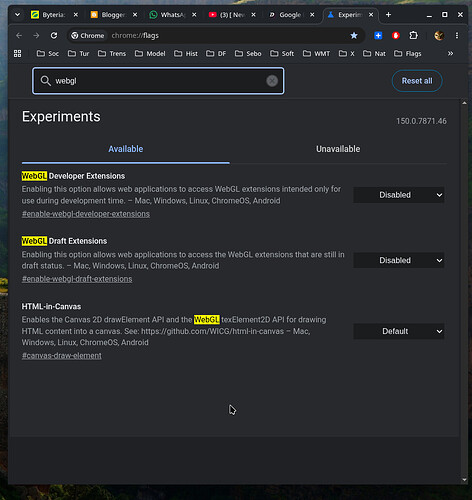This screenshot has width=472, height=500.
Task: Show more bookmarks overflow chevron
Action: click(x=450, y=53)
